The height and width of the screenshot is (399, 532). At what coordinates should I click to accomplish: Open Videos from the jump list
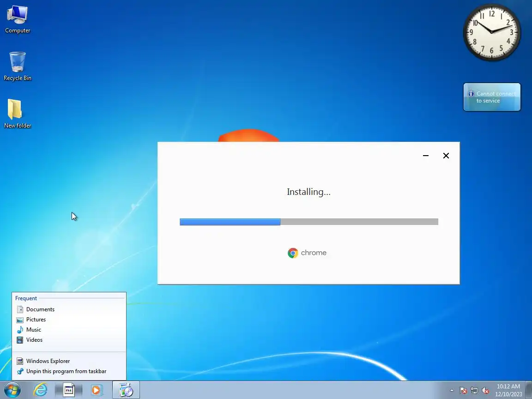click(x=69, y=339)
